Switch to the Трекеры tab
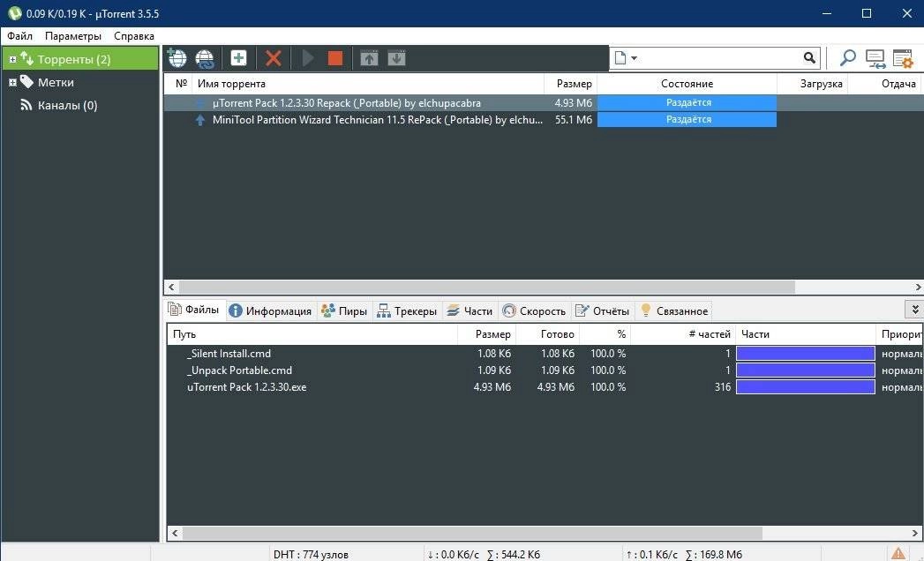 (407, 310)
